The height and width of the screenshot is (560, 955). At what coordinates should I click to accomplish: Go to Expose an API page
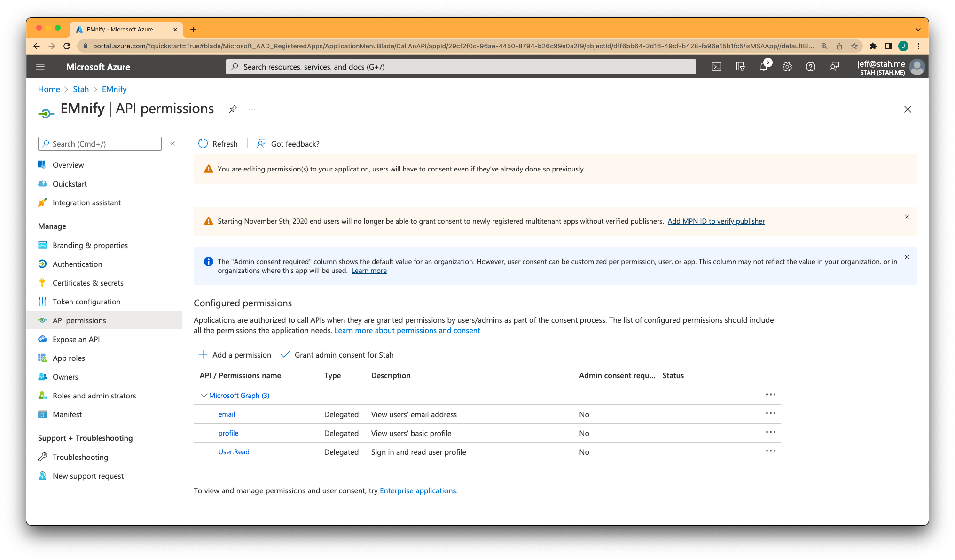coord(76,339)
